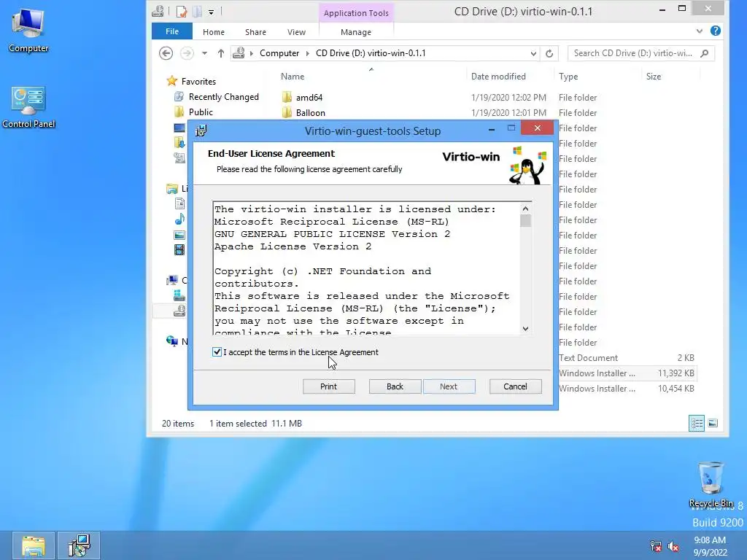Select the 2 KB Text Document row
The image size is (747, 560).
click(x=627, y=358)
